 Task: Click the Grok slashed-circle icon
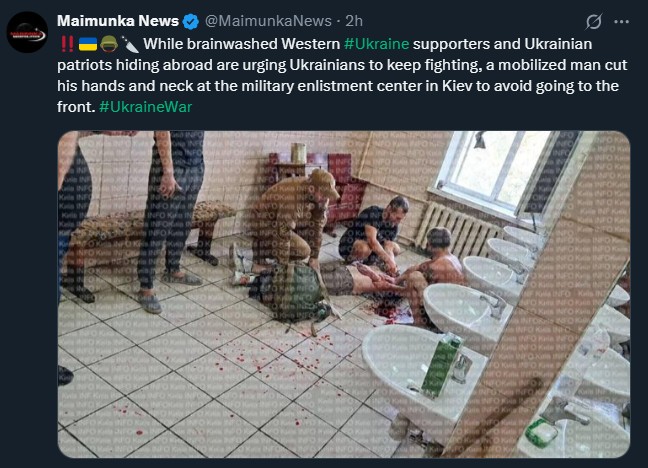[593, 21]
